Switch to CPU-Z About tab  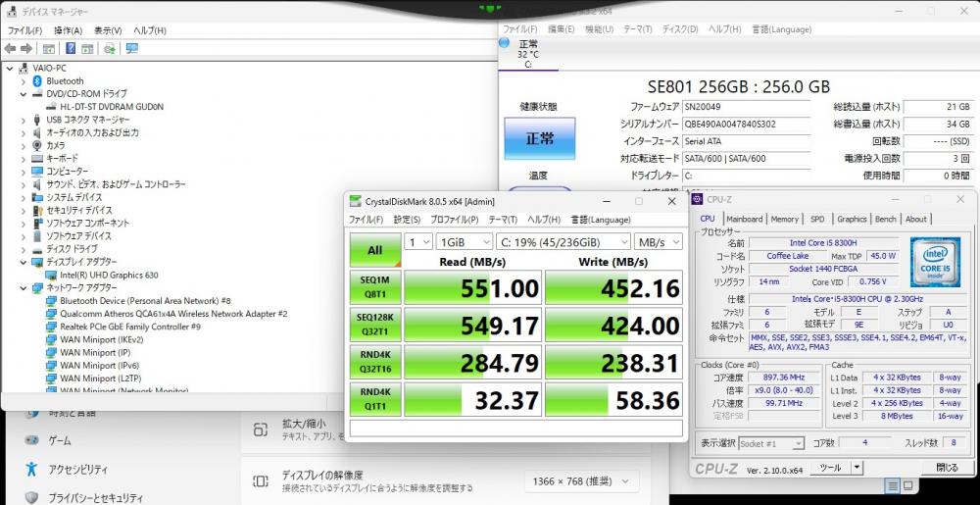pos(915,219)
